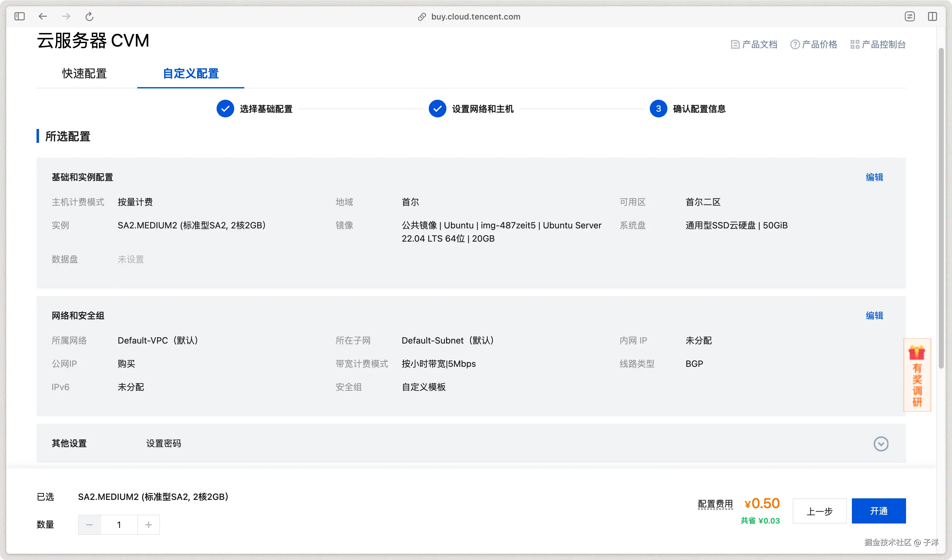Image resolution: width=952 pixels, height=560 pixels.
Task: Switch to 快速配置 tab
Action: coord(84,73)
